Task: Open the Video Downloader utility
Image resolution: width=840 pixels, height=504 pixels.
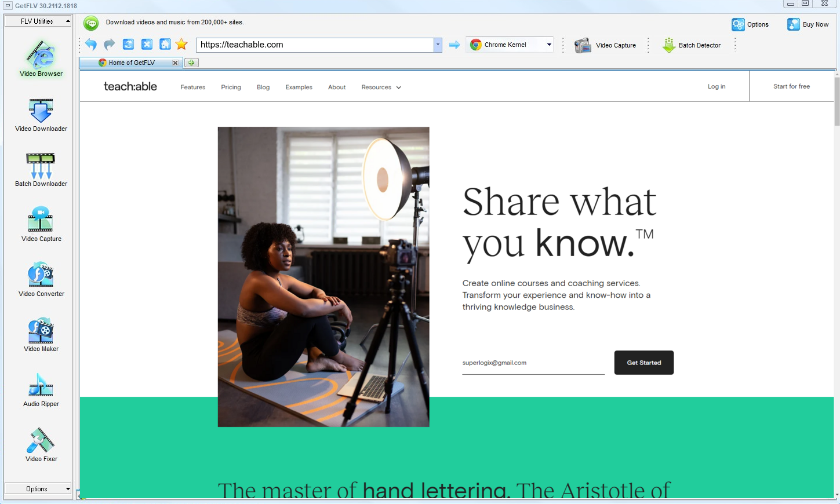Action: (41, 115)
